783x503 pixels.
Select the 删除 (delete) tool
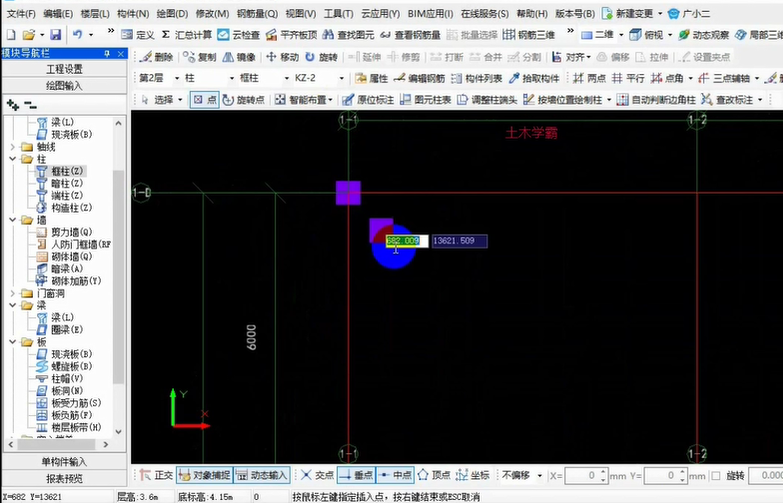pyautogui.click(x=156, y=57)
